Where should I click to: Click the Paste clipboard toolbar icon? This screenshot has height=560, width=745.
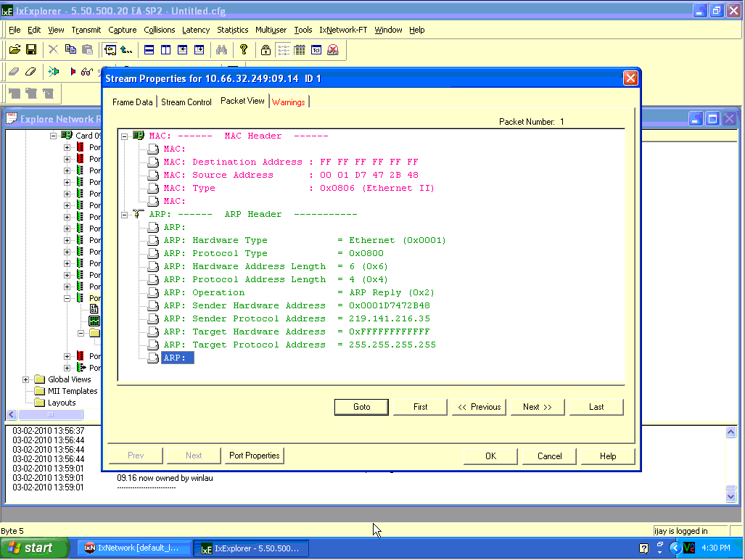(x=87, y=49)
